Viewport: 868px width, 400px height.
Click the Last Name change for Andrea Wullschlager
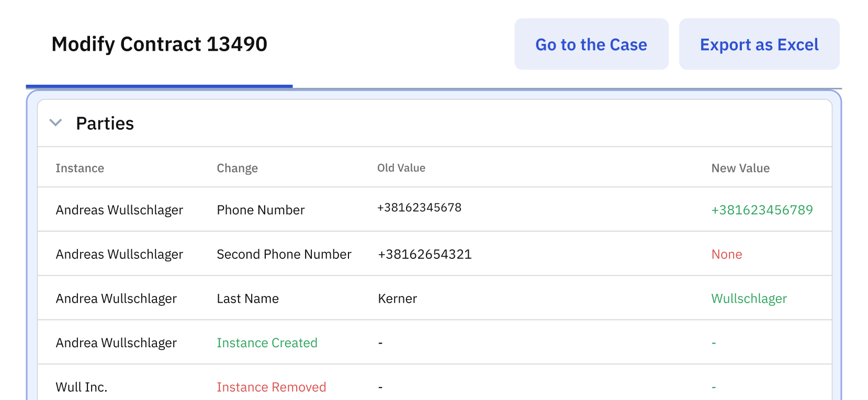click(x=247, y=298)
